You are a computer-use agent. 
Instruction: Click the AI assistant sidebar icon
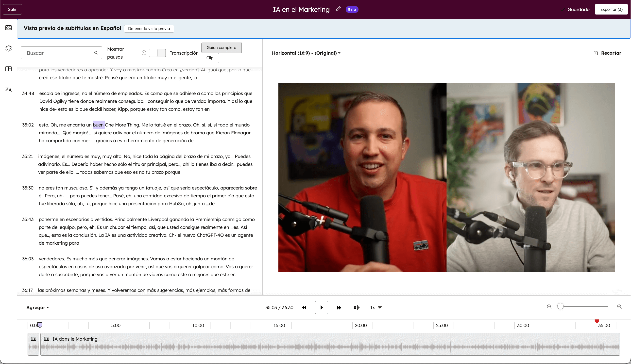(x=8, y=48)
